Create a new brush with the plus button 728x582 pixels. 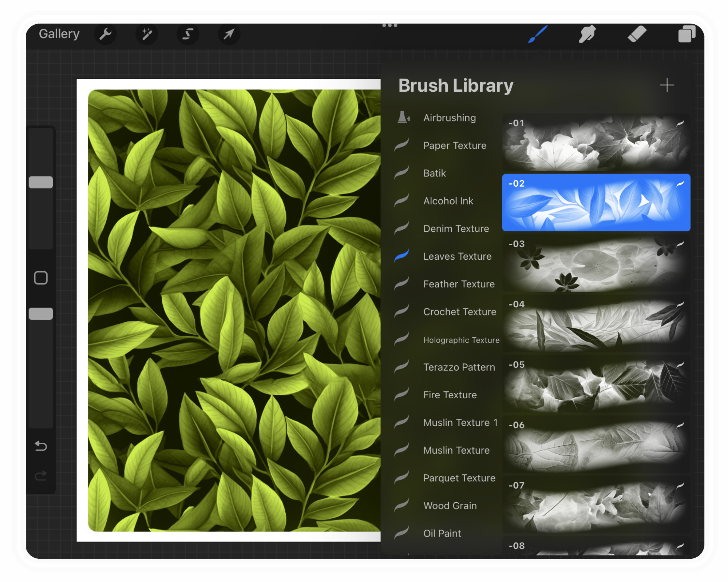point(667,85)
